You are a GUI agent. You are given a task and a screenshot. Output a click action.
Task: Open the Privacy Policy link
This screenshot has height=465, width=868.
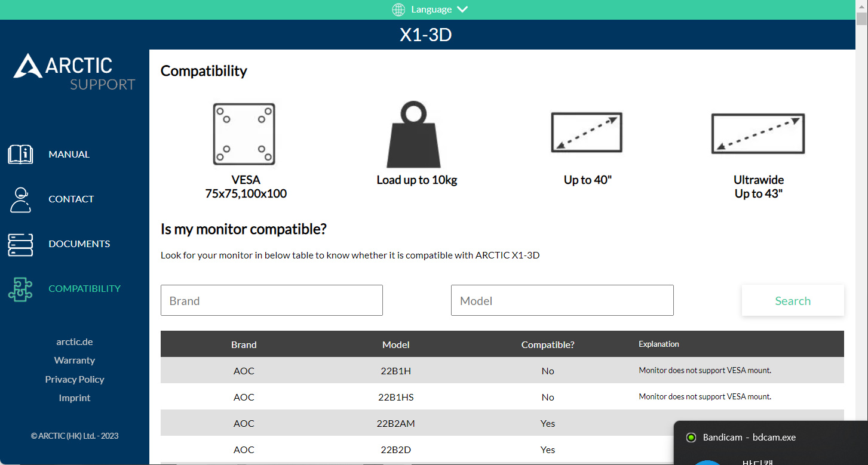pos(75,380)
